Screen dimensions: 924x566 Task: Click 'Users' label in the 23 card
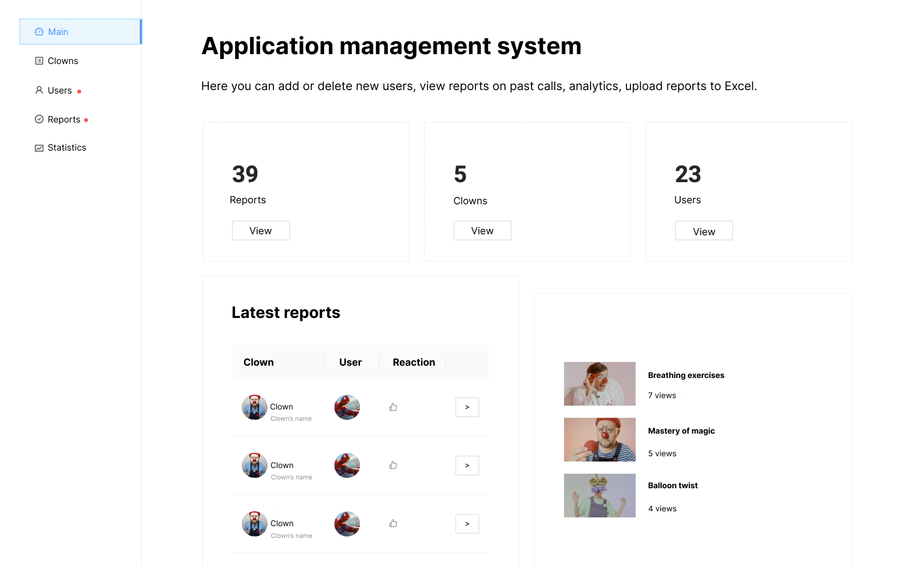[687, 200]
